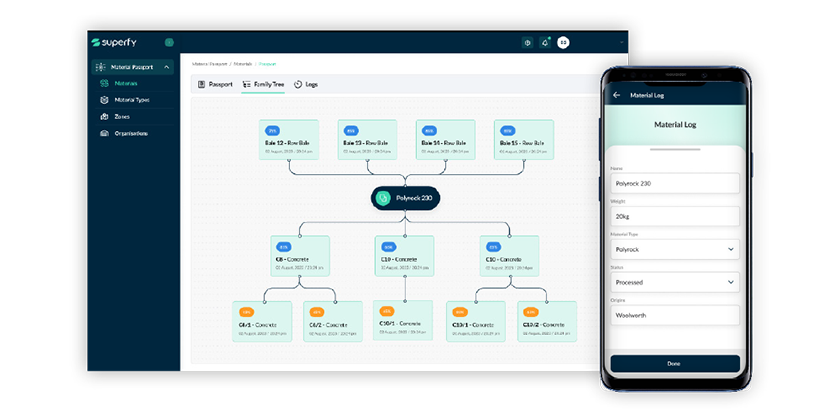Viewport: 840px width, 420px height.
Task: Click the Superfy logo in the sidebar
Action: point(115,43)
